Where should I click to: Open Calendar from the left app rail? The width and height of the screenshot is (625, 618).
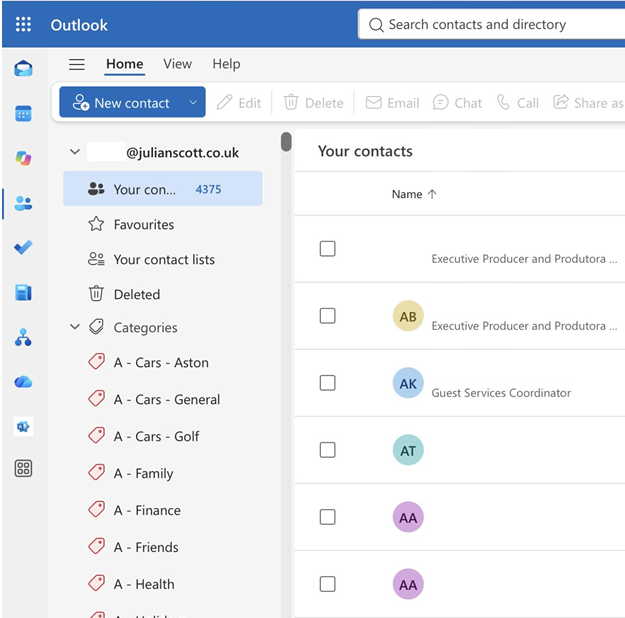[23, 114]
